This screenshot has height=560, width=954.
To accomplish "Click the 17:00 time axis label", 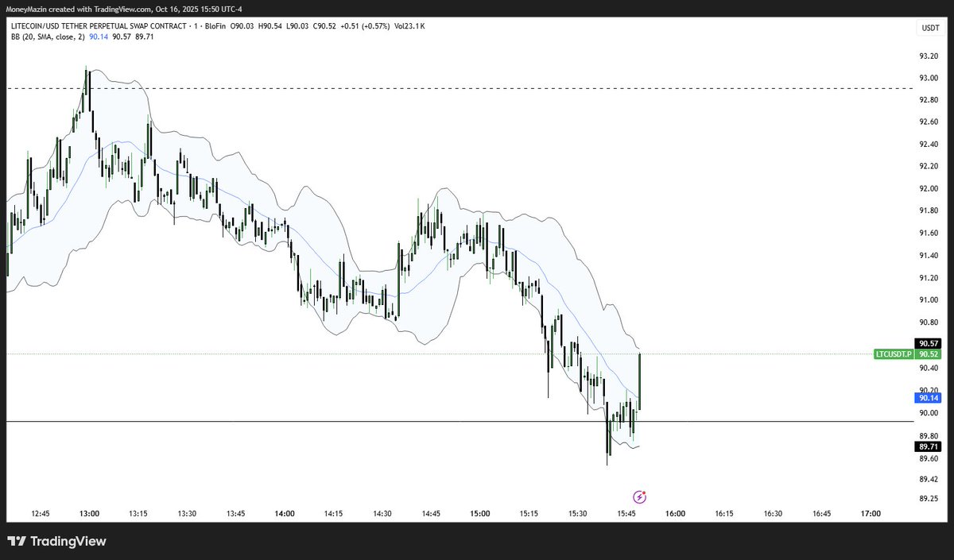I will pyautogui.click(x=871, y=514).
